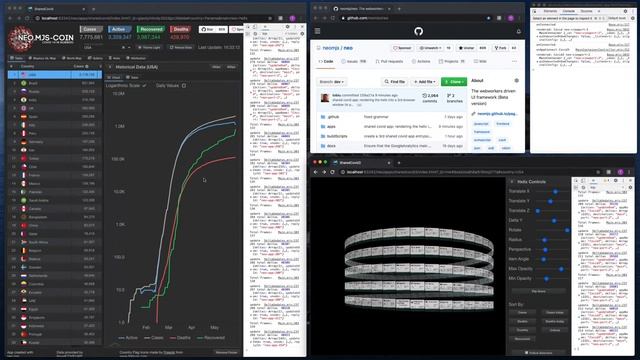Open the Branch dev dropdown

coord(331,82)
